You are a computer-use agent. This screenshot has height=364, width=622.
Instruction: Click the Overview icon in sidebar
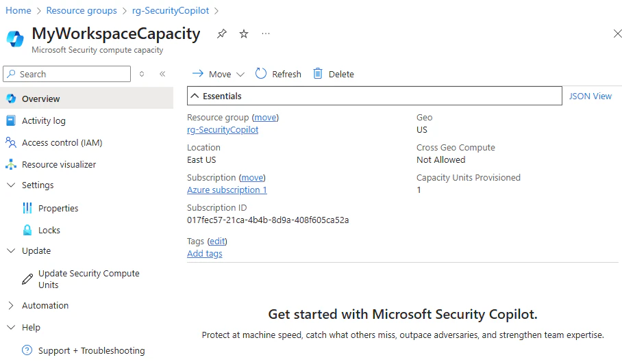[11, 99]
